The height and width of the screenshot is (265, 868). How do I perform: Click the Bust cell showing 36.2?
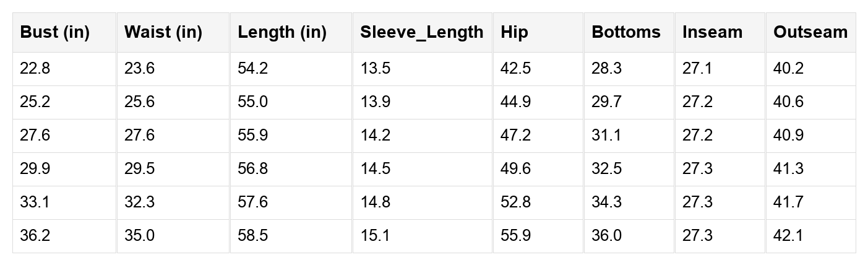[x=35, y=236]
